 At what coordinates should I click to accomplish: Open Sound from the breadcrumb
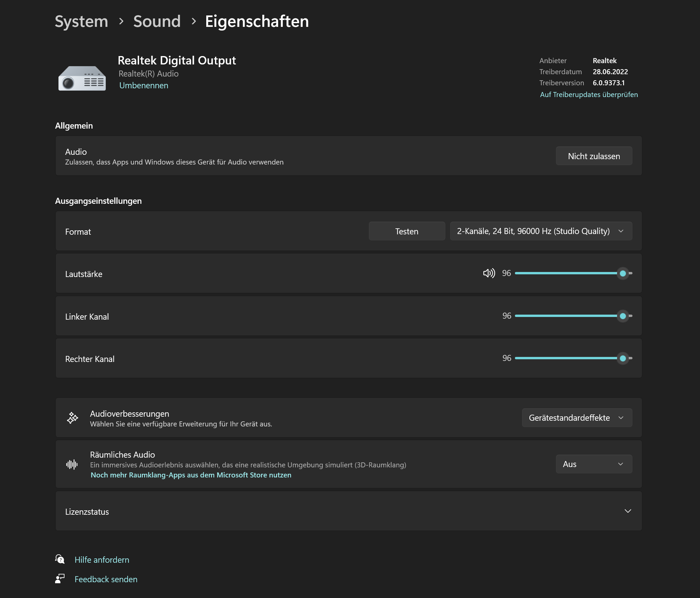pos(157,21)
